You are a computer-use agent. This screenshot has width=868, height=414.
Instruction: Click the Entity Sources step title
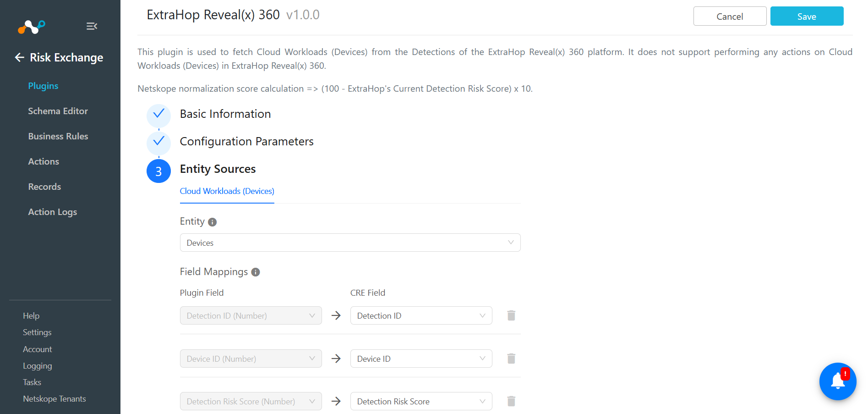tap(218, 169)
